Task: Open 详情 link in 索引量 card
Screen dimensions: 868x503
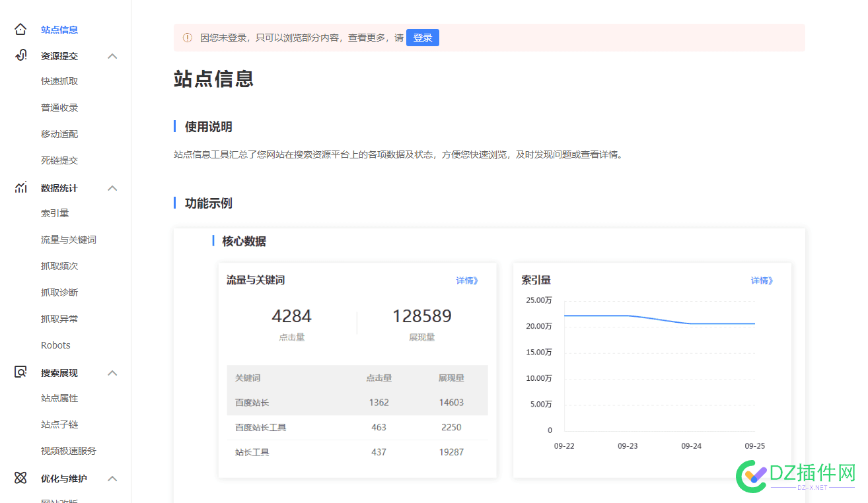Action: point(762,281)
